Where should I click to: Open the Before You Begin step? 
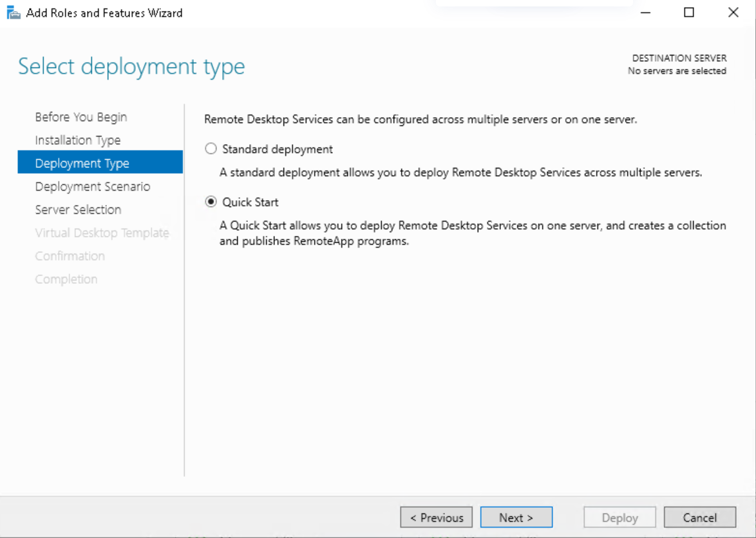pyautogui.click(x=80, y=116)
